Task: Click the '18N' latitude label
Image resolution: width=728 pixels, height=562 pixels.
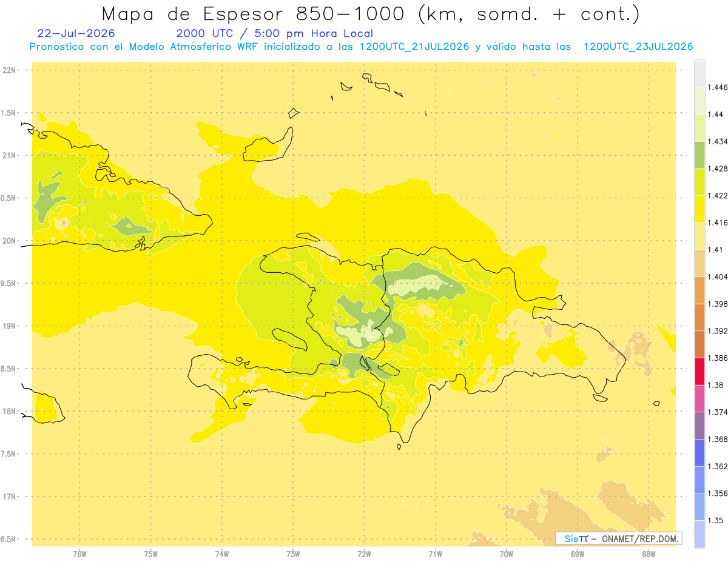Action: coord(9,412)
